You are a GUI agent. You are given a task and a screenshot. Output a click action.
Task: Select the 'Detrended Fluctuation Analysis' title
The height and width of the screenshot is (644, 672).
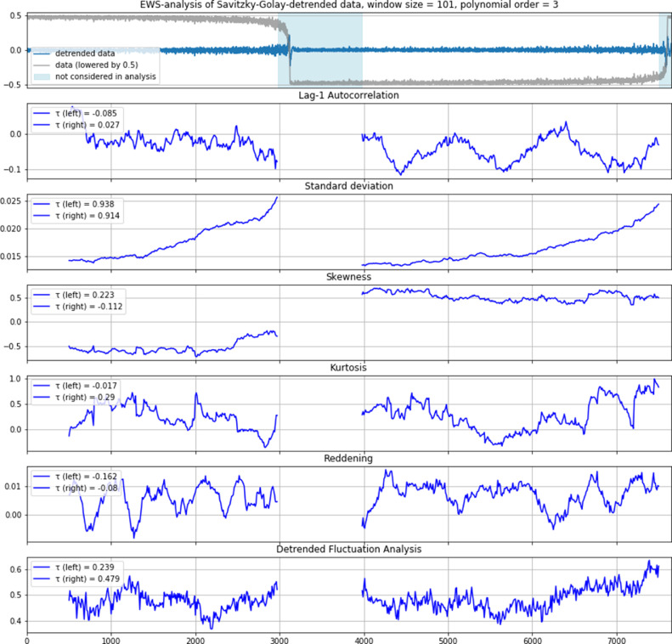coord(348,549)
